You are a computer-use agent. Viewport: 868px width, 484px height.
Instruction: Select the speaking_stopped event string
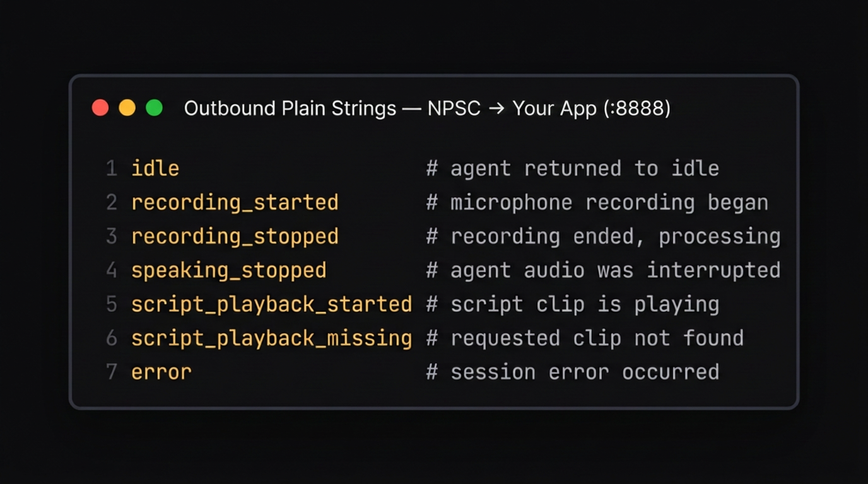[229, 270]
